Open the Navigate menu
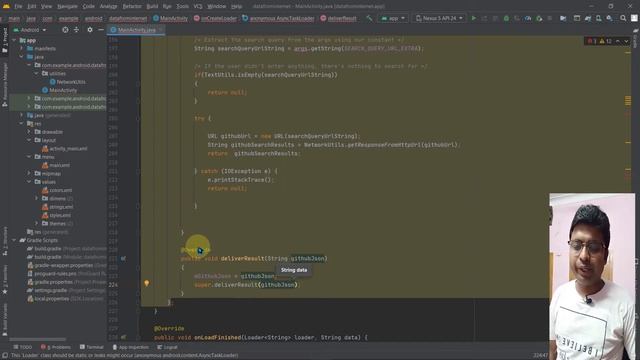Screen dimensions: 640x360 [67, 6]
